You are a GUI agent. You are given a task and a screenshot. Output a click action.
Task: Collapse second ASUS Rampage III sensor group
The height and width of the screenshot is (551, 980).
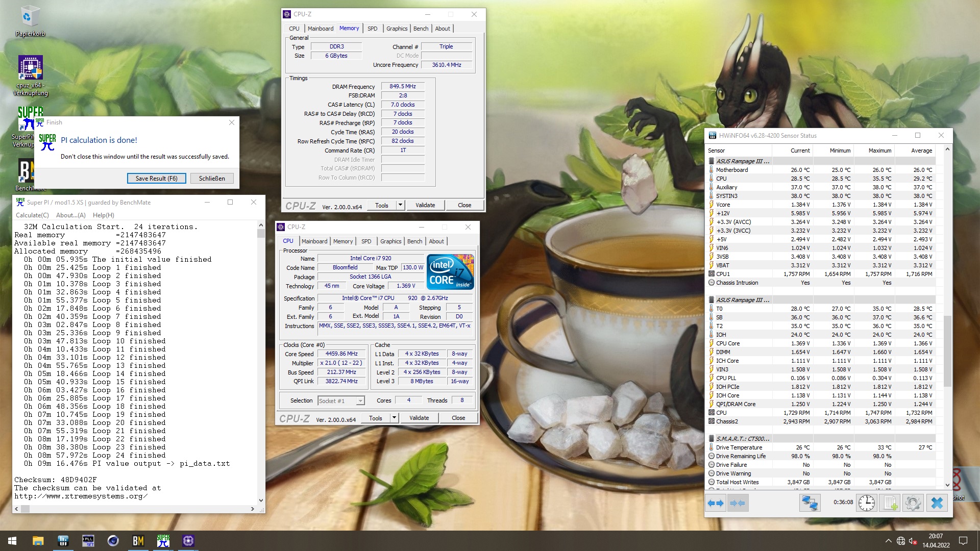pyautogui.click(x=712, y=300)
